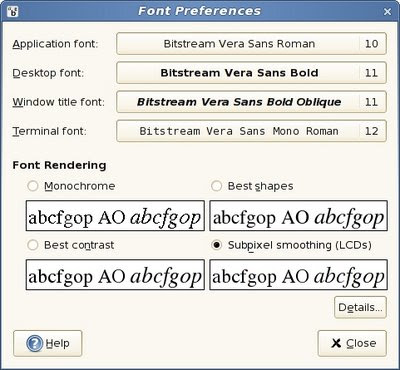Click the window menu icon in the title bar
The width and height of the screenshot is (400, 370).
click(13, 12)
